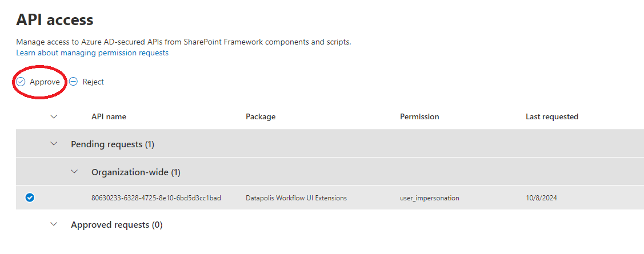Click the Approve checkmark circle icon
This screenshot has height=254, width=644.
click(21, 82)
